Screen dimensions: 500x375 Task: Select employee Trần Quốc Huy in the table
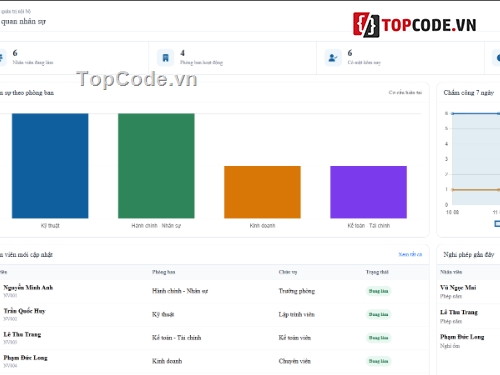(24, 311)
